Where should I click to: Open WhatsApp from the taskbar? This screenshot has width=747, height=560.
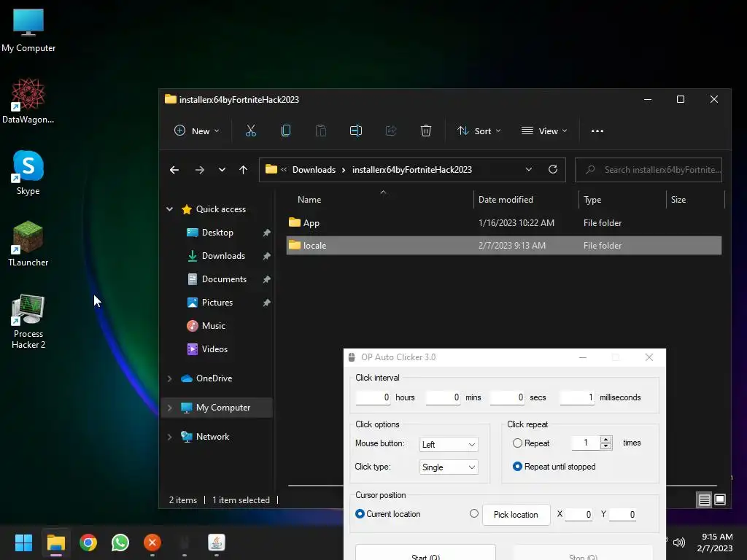point(120,542)
